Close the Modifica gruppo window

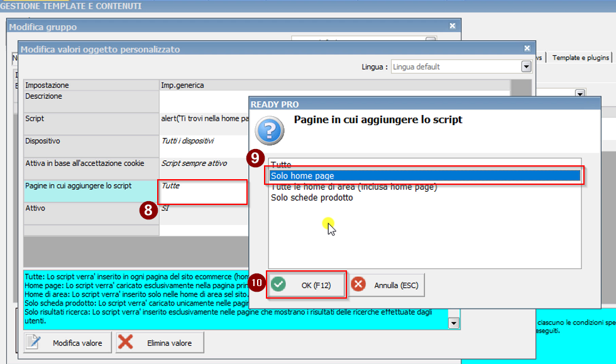click(x=453, y=26)
